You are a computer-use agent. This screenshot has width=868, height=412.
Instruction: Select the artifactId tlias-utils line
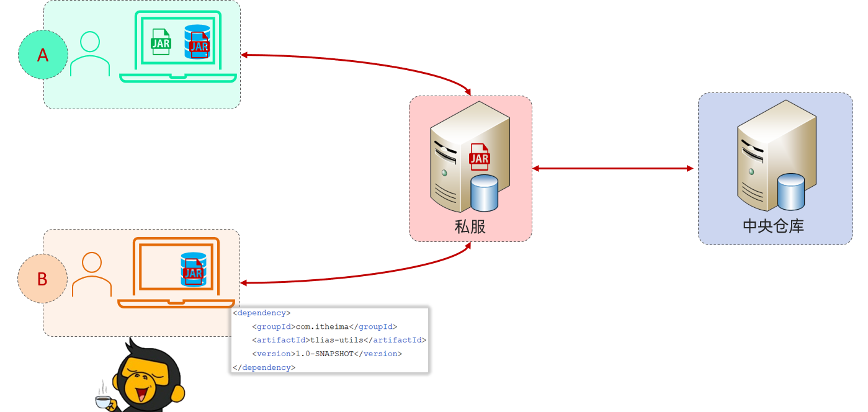339,340
